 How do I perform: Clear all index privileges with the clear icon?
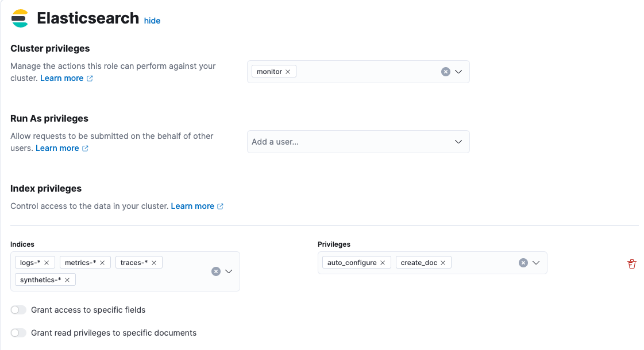tap(523, 262)
